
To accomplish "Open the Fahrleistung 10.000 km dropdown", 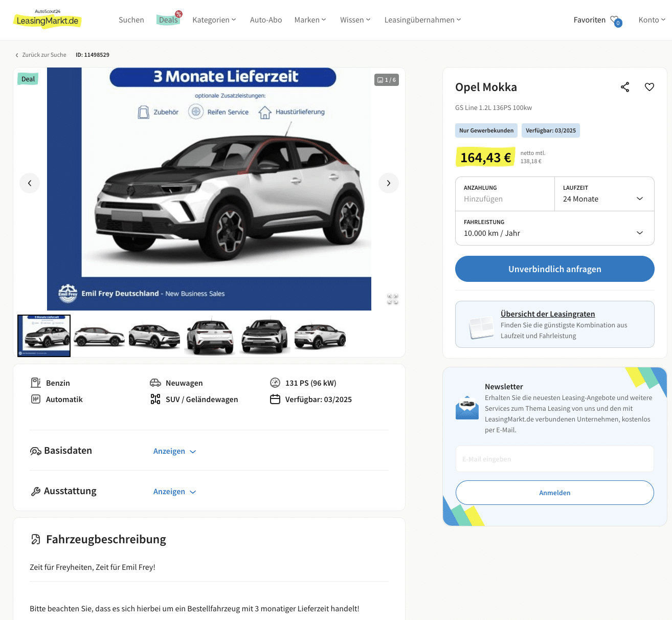I will [555, 228].
